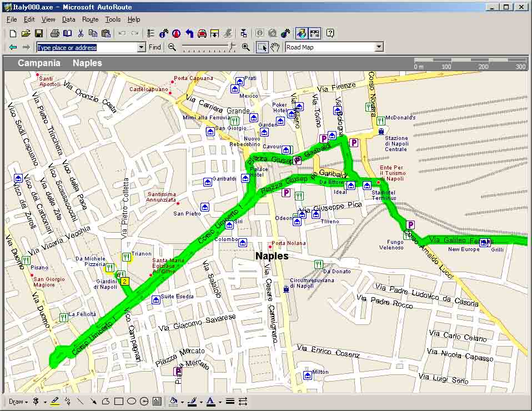The height and width of the screenshot is (411, 532).
Task: Save the map using the floppy disk icon
Action: pos(39,33)
